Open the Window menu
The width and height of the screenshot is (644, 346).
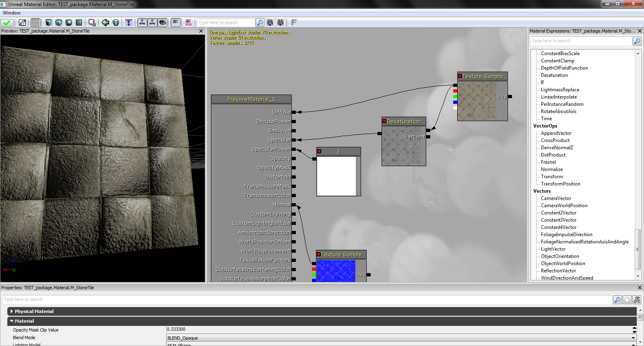coord(12,13)
